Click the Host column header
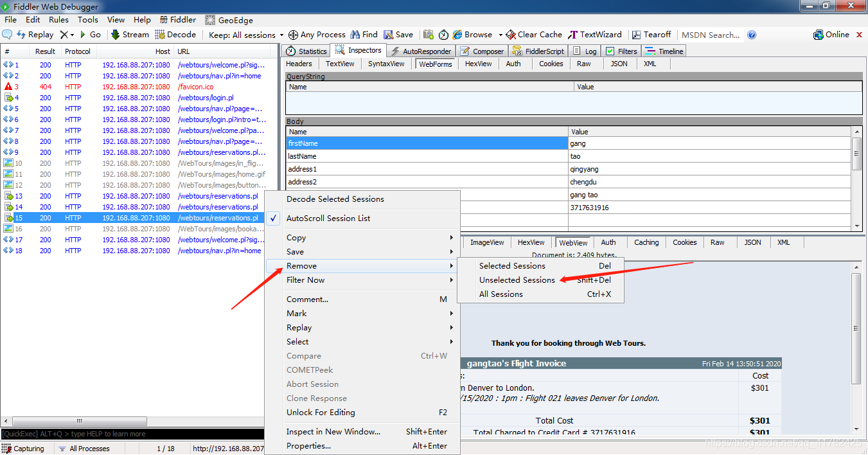The width and height of the screenshot is (868, 455). pos(136,51)
